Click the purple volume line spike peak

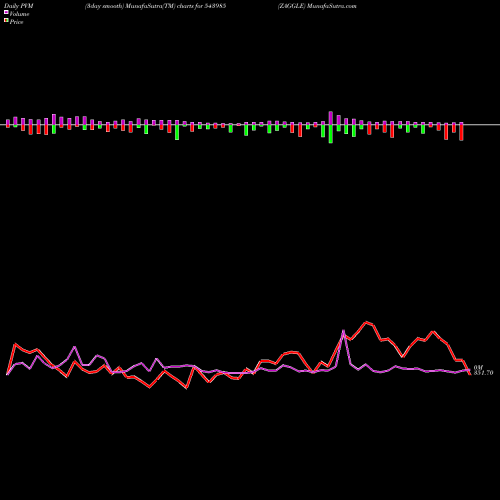pyautogui.click(x=343, y=331)
